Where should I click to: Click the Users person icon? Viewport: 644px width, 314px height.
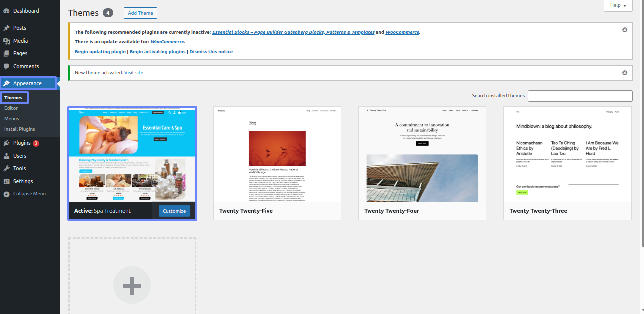point(6,156)
